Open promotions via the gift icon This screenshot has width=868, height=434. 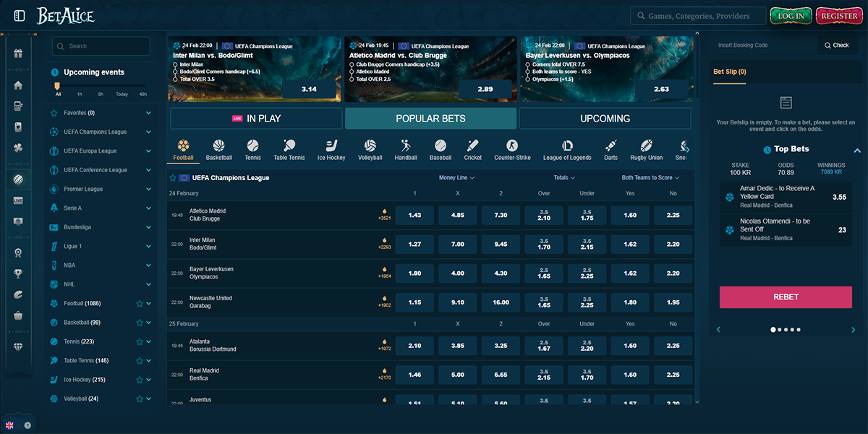(18, 53)
